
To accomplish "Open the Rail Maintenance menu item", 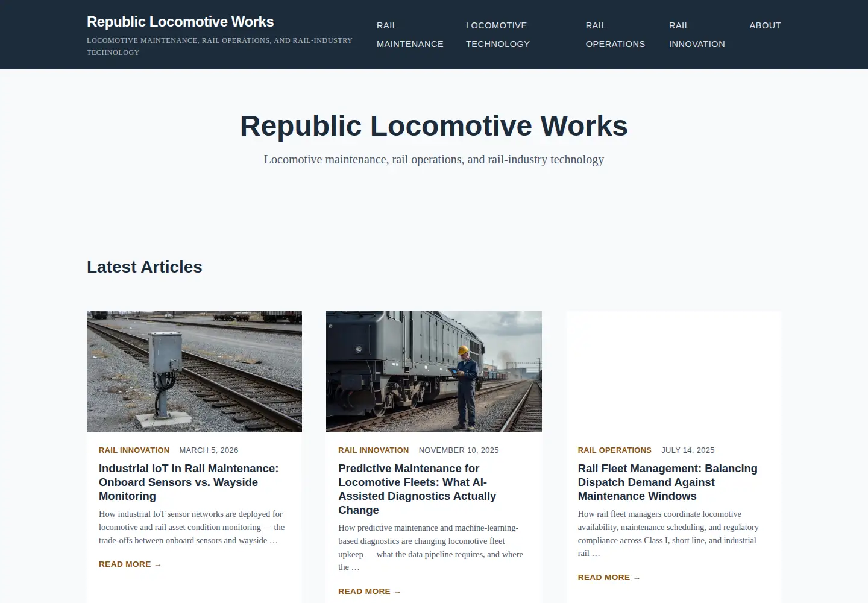I will point(410,34).
